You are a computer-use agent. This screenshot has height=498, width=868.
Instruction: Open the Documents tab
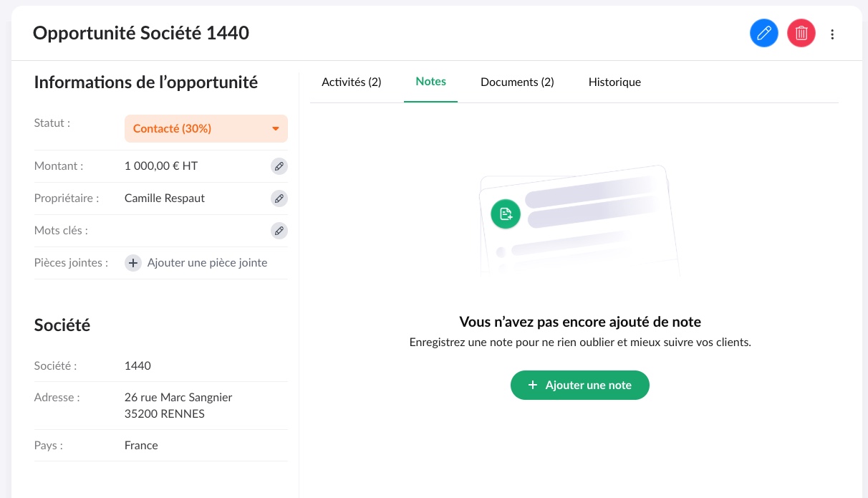(x=517, y=82)
